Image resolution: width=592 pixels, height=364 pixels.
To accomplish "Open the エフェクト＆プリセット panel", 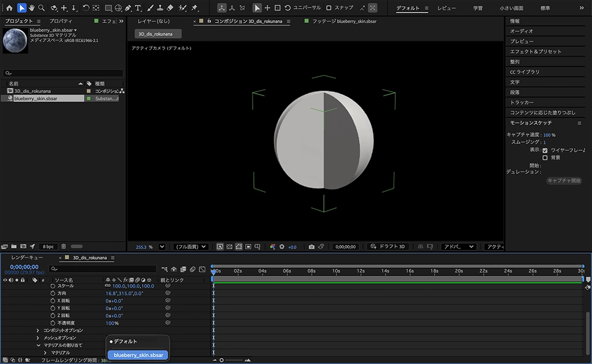I will click(x=535, y=51).
